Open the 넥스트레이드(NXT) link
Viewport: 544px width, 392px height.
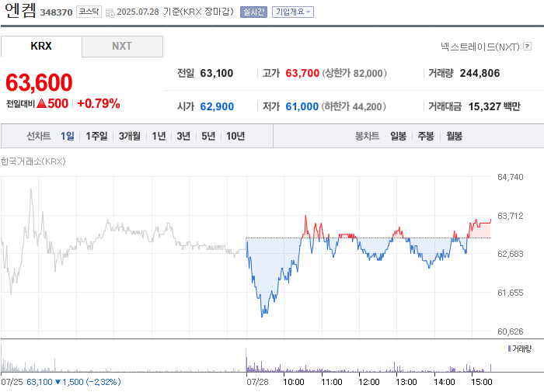click(480, 47)
